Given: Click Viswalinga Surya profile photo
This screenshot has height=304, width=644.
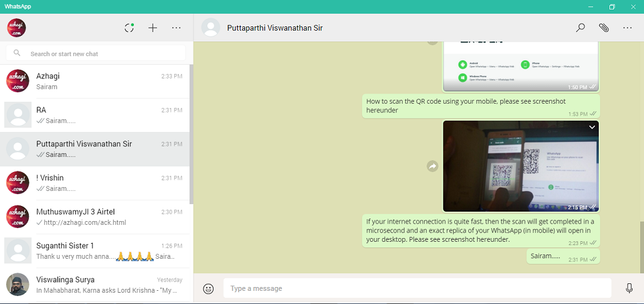Looking at the screenshot, I should (x=18, y=285).
